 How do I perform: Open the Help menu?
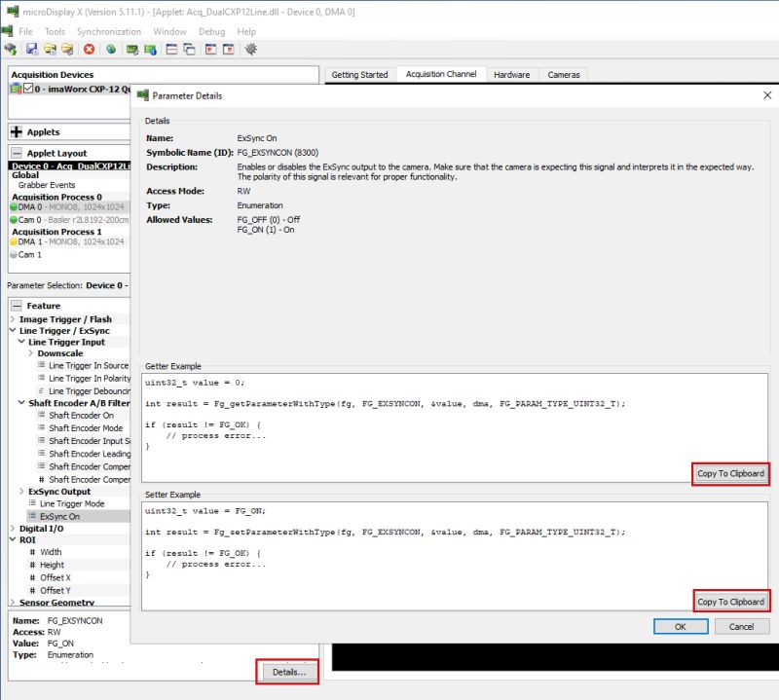tap(246, 31)
